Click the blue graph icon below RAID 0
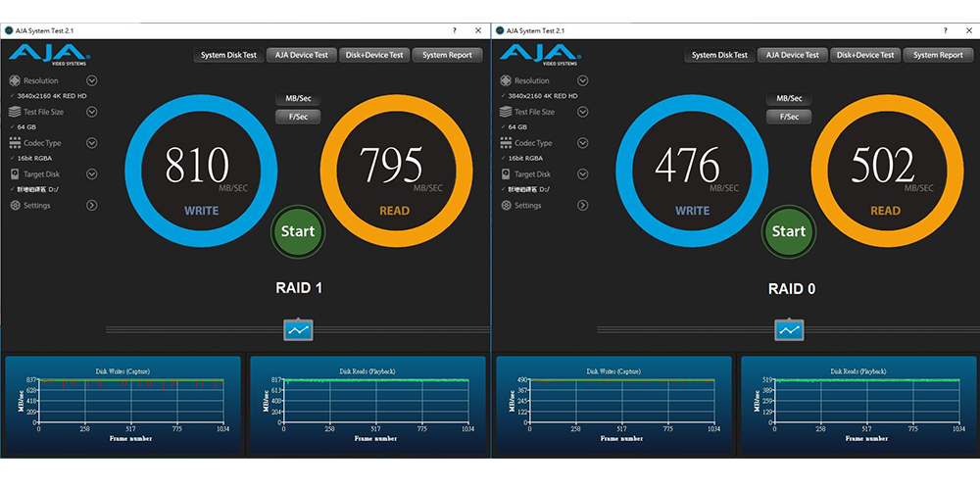 point(789,330)
